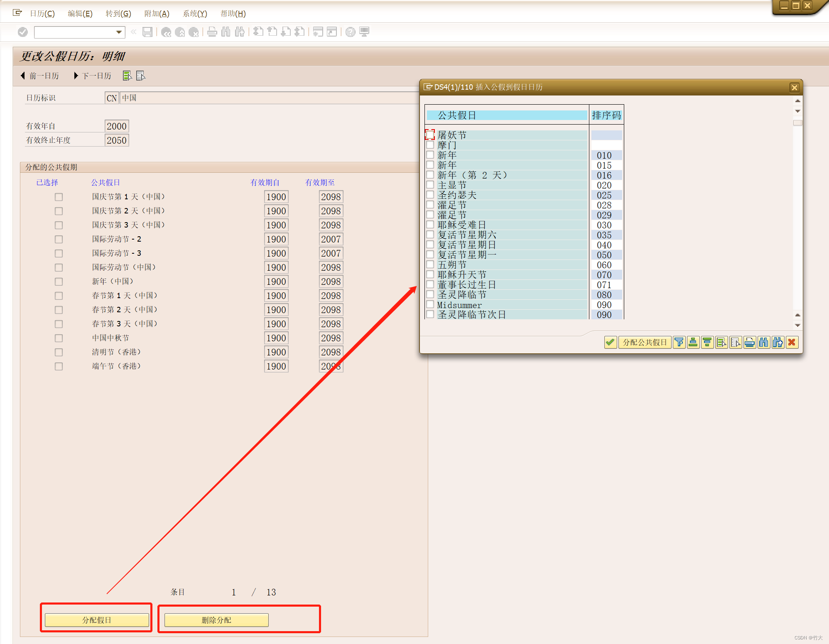Check the 屠妖节 checkbox
Image resolution: width=829 pixels, height=644 pixels.
pos(430,135)
